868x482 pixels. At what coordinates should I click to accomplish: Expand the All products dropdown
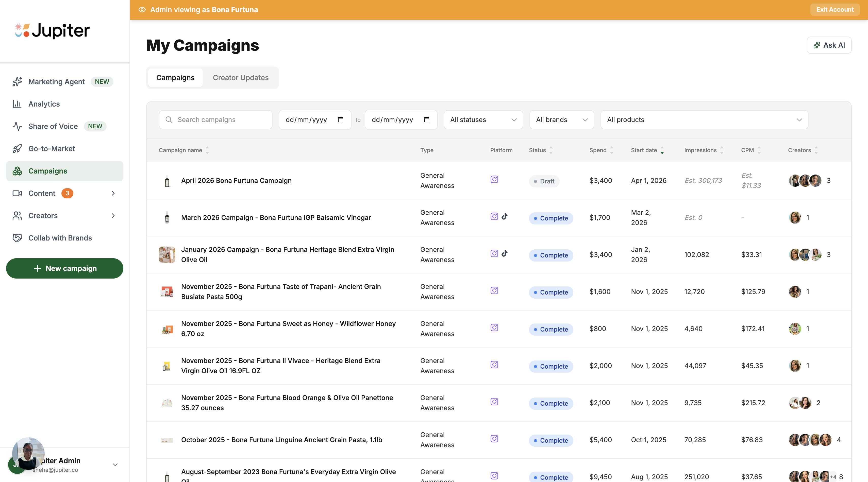(704, 119)
